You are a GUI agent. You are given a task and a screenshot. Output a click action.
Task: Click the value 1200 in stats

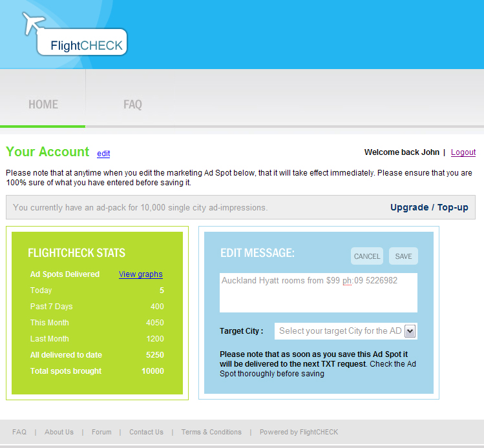pos(155,338)
